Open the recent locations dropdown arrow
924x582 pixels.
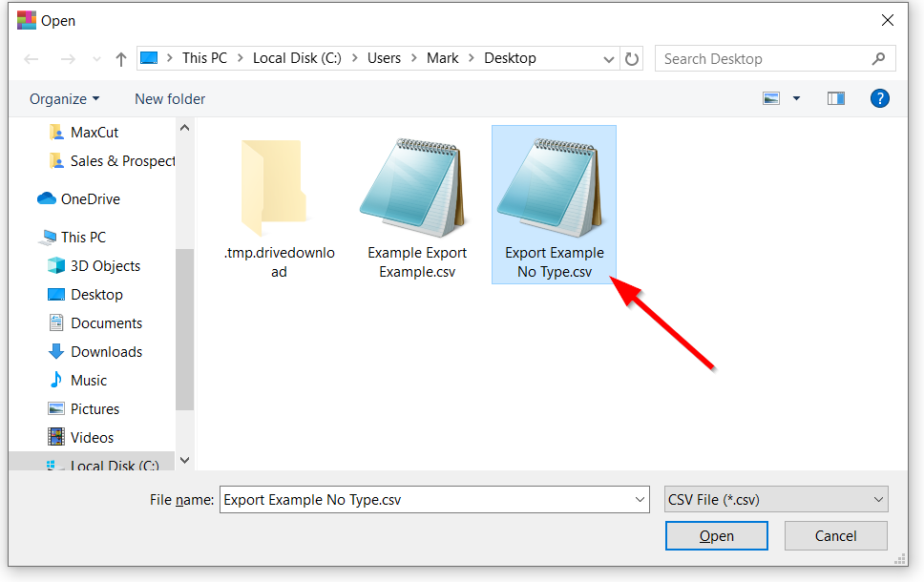[96, 59]
